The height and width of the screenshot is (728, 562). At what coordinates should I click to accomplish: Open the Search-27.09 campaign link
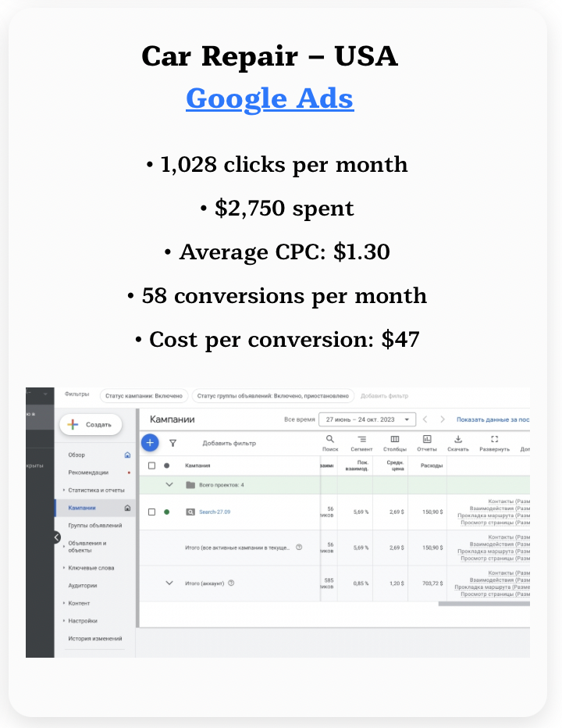click(214, 512)
